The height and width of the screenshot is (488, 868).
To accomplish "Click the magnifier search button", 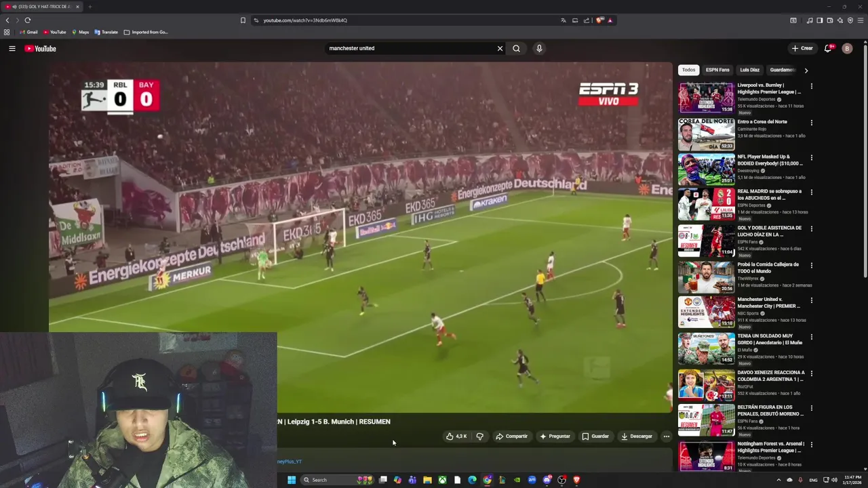I will [516, 48].
